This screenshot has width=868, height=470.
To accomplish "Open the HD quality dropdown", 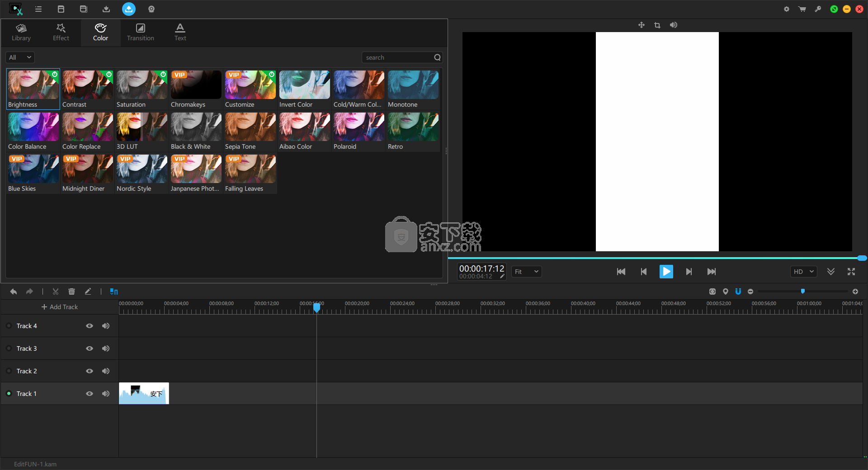I will coord(803,272).
